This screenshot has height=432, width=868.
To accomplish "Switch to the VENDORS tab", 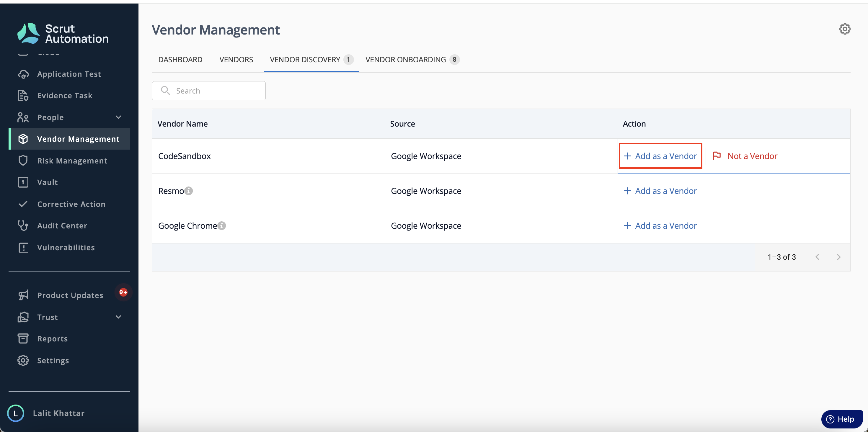I will [236, 60].
